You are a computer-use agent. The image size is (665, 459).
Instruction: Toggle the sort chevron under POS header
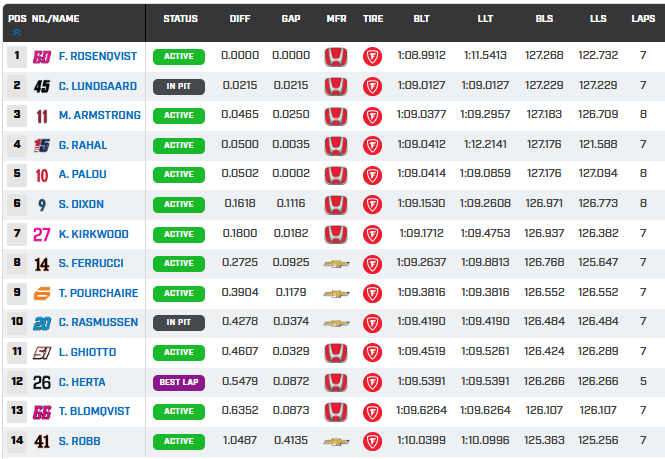15,32
